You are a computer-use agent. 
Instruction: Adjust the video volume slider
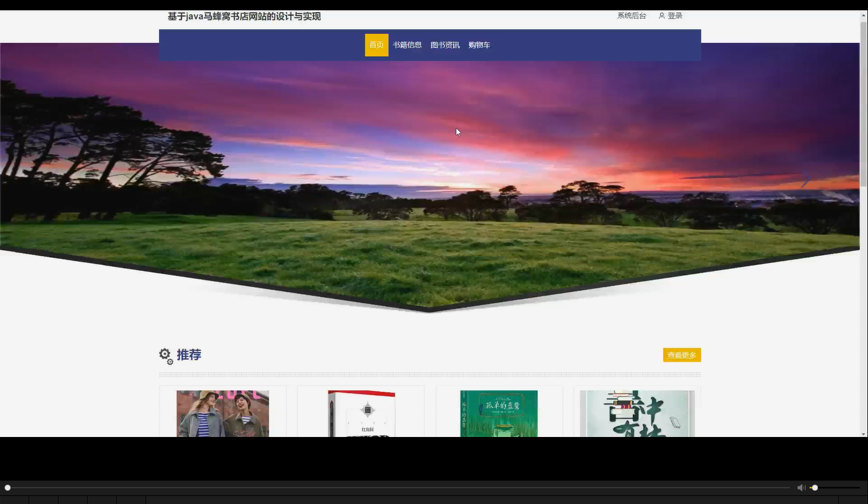tap(835, 487)
